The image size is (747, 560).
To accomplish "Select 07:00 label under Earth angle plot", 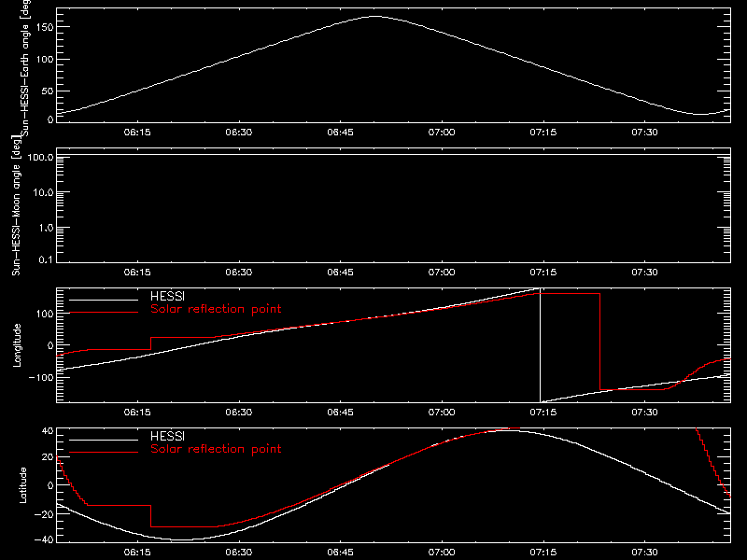I will pos(442,132).
